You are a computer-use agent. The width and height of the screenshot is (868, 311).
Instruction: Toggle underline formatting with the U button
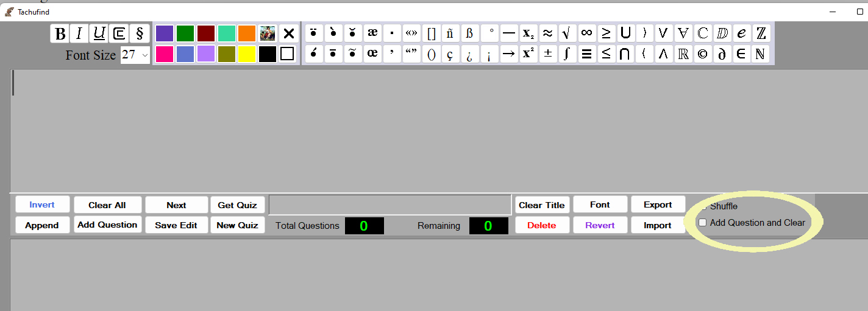pos(99,33)
